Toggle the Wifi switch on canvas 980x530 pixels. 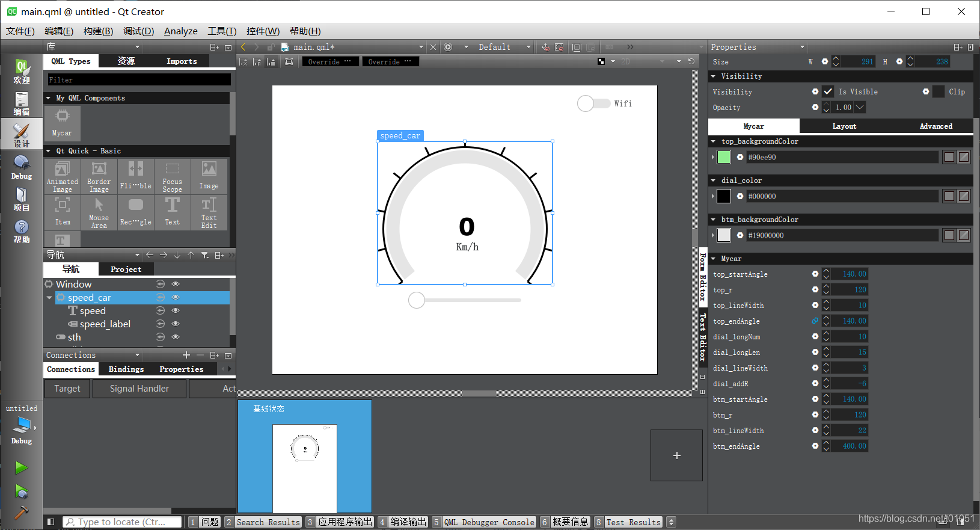(594, 103)
